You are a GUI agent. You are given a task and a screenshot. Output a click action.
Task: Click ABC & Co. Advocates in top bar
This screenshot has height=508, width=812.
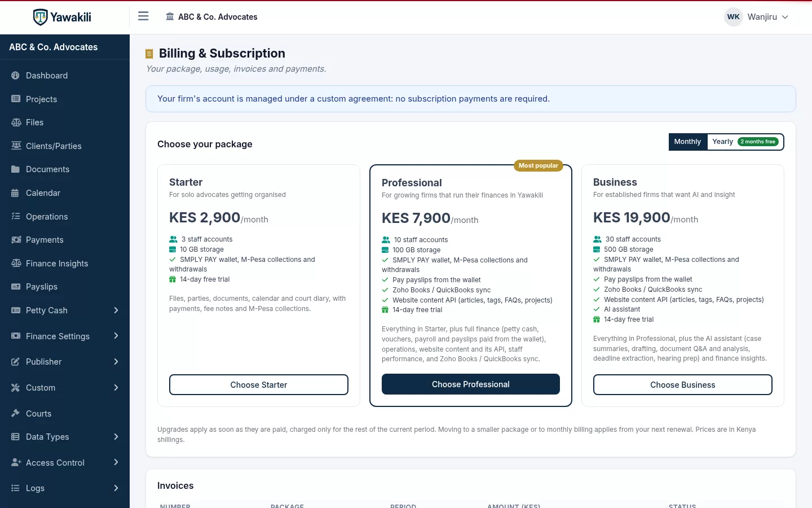tap(211, 17)
